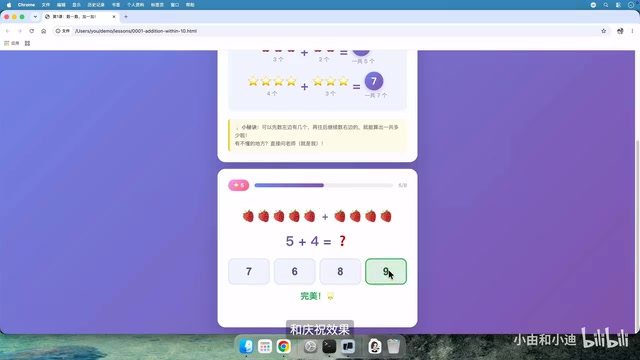640x360 pixels.
Task: Click the 5/8 progress counter
Action: point(402,185)
